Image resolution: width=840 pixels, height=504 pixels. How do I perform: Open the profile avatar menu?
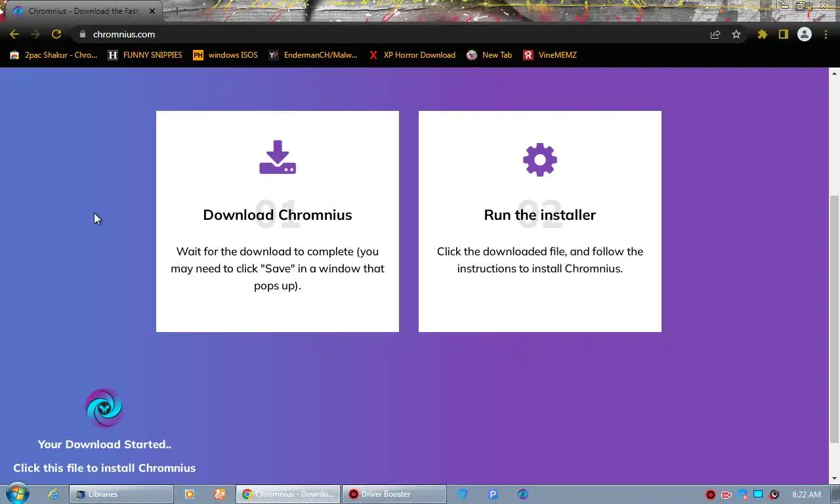805,34
